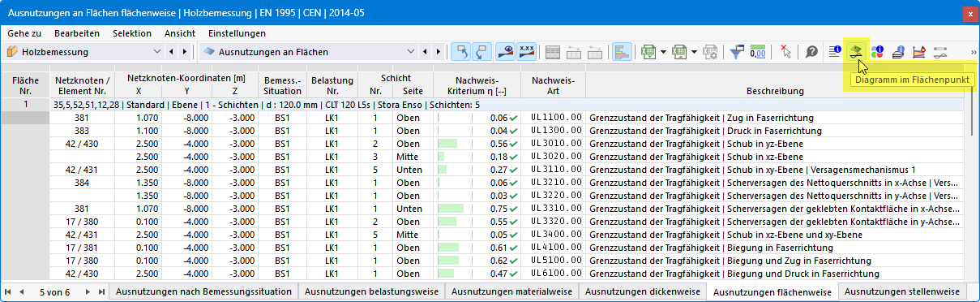
Task: Click the grey table grid icon
Action: (x=553, y=51)
